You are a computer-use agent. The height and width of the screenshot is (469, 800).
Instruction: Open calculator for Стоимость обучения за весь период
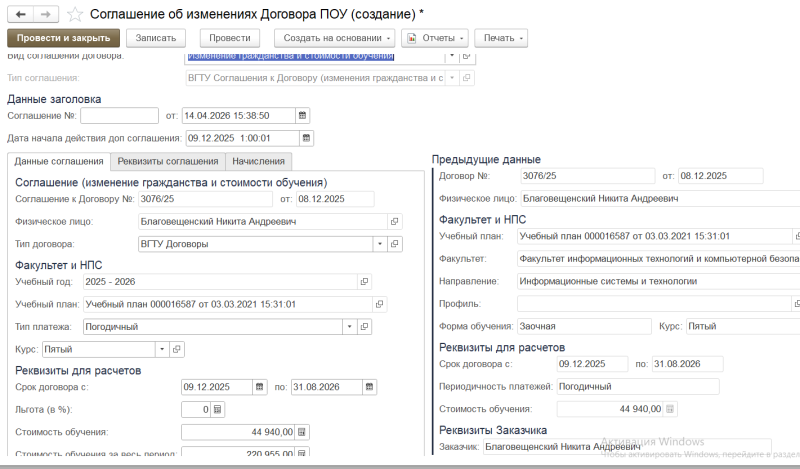(302, 452)
